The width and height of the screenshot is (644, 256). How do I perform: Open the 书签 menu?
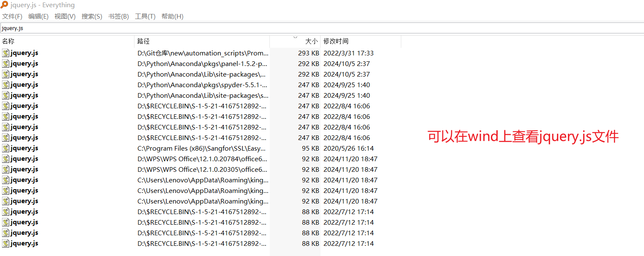click(x=118, y=16)
